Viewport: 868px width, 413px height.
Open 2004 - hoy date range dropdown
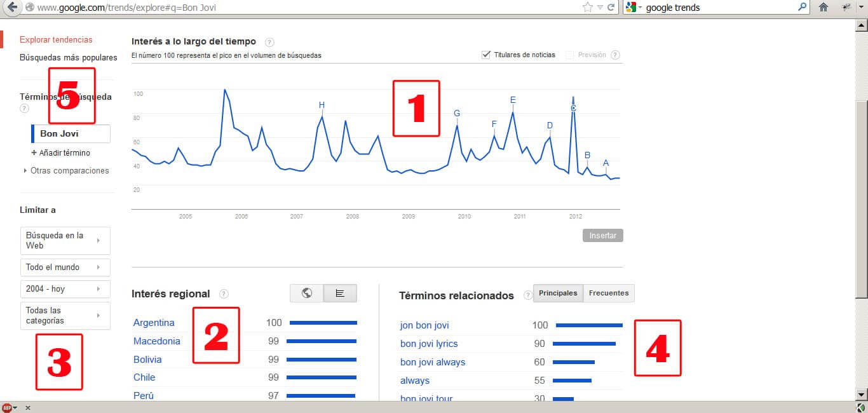(65, 288)
